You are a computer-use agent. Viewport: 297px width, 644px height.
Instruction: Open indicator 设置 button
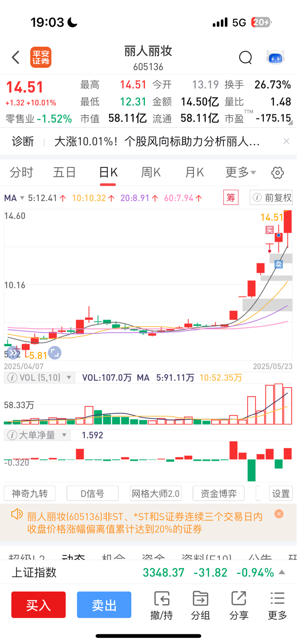pos(281,494)
